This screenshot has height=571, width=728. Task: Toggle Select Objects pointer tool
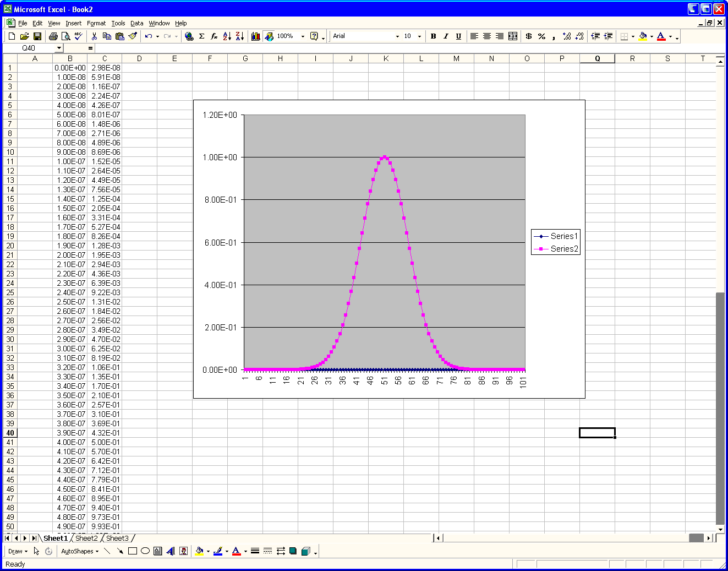click(x=36, y=551)
